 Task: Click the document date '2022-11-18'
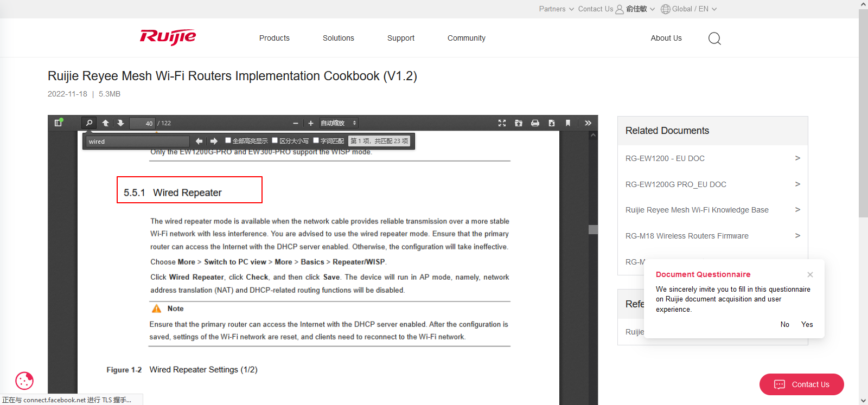tap(67, 94)
